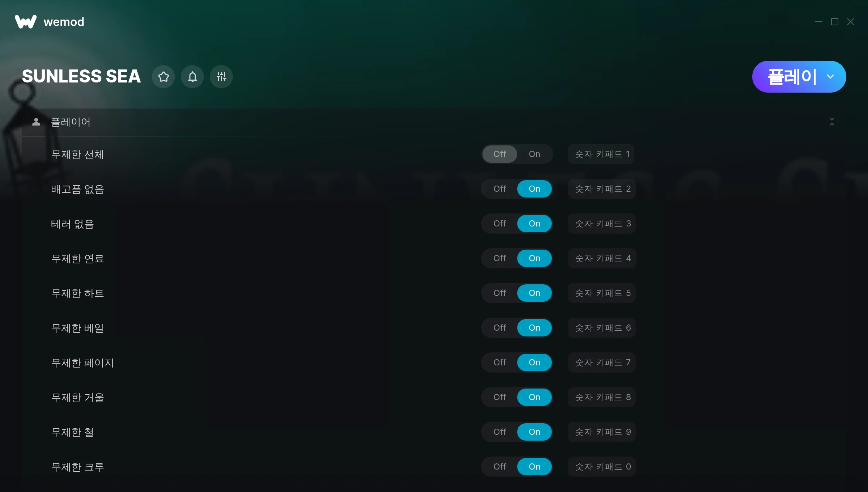This screenshot has width=868, height=492.
Task: Minimize the WeMod window
Action: pos(819,22)
